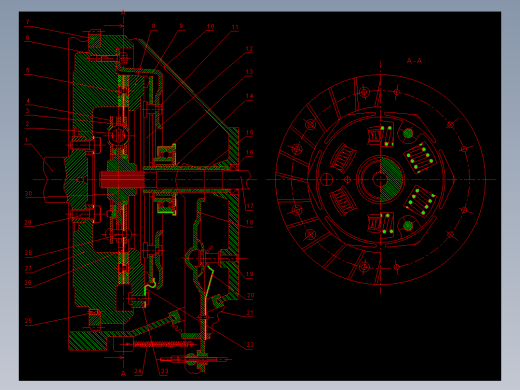Select part number 19 callout
The height and width of the screenshot is (390, 520).
point(249,274)
